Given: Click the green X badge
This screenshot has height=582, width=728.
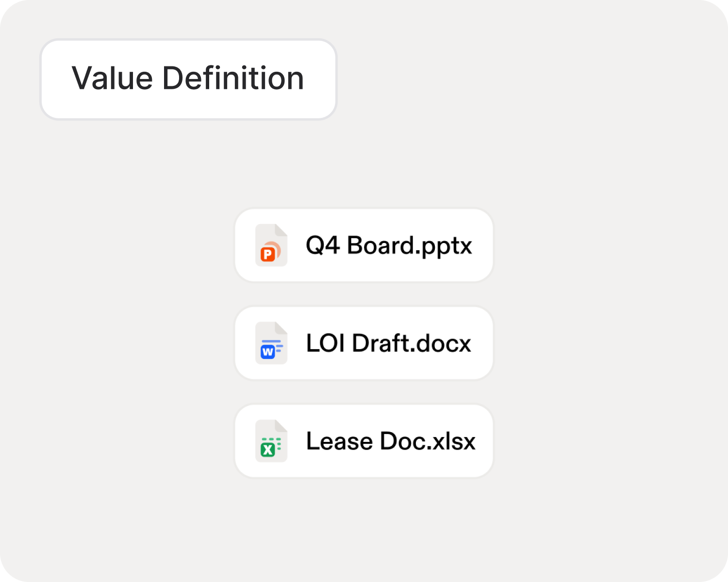Looking at the screenshot, I should 268,450.
